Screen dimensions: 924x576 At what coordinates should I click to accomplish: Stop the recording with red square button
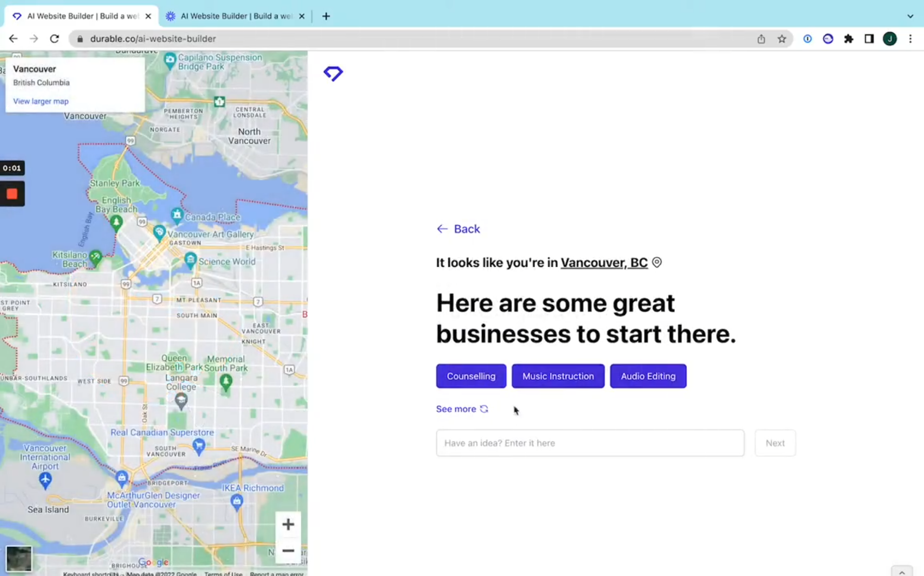(12, 194)
